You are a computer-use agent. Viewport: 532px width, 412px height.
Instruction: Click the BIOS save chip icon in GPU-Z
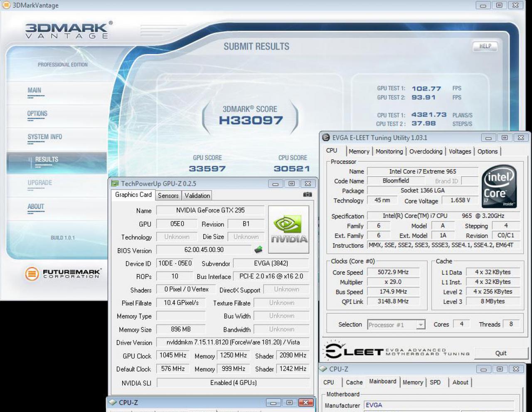(x=259, y=249)
